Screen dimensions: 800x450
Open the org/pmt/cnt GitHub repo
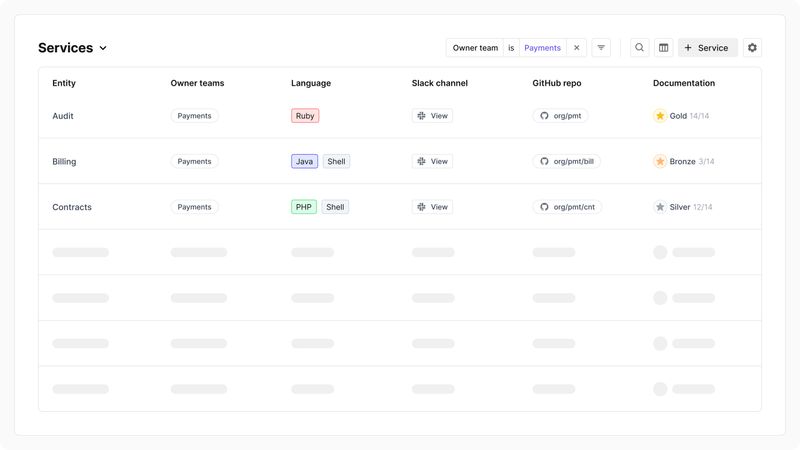pos(566,207)
